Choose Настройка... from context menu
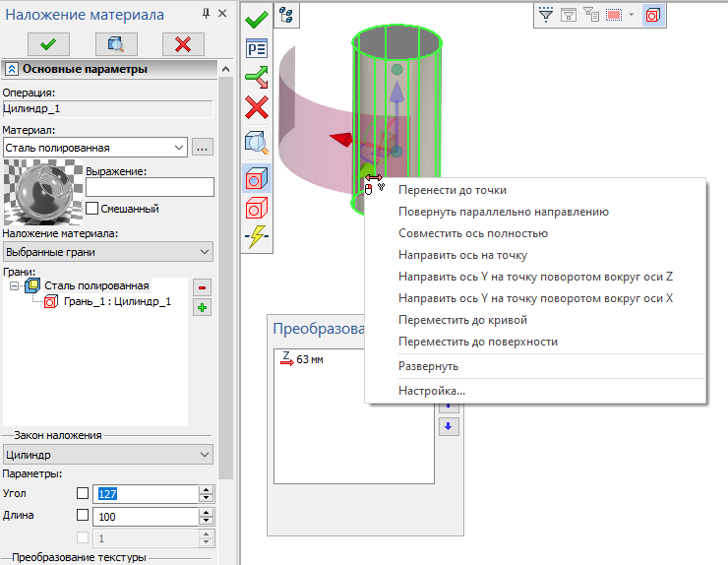The height and width of the screenshot is (565, 728). [x=432, y=391]
